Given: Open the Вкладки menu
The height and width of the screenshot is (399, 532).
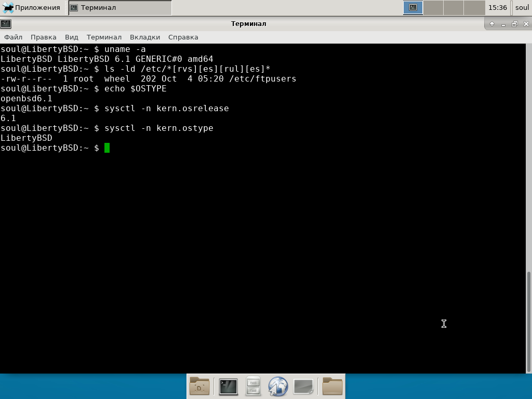Looking at the screenshot, I should (x=145, y=37).
